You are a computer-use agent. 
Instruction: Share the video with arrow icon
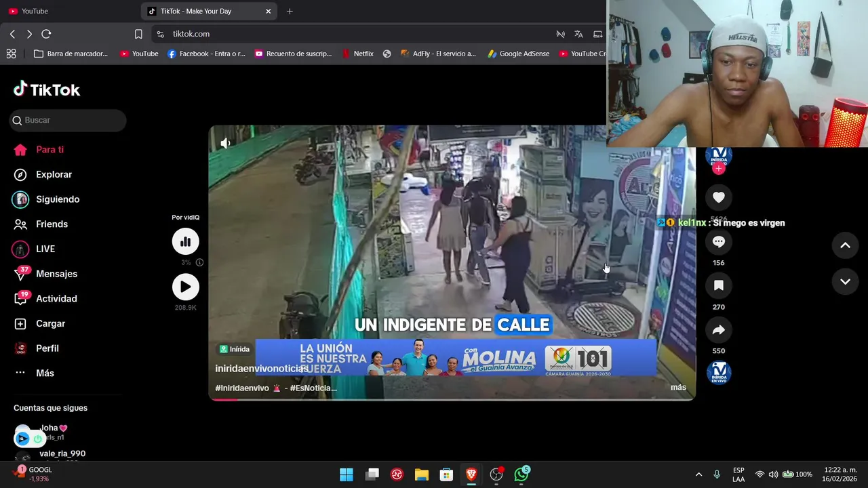pyautogui.click(x=719, y=329)
